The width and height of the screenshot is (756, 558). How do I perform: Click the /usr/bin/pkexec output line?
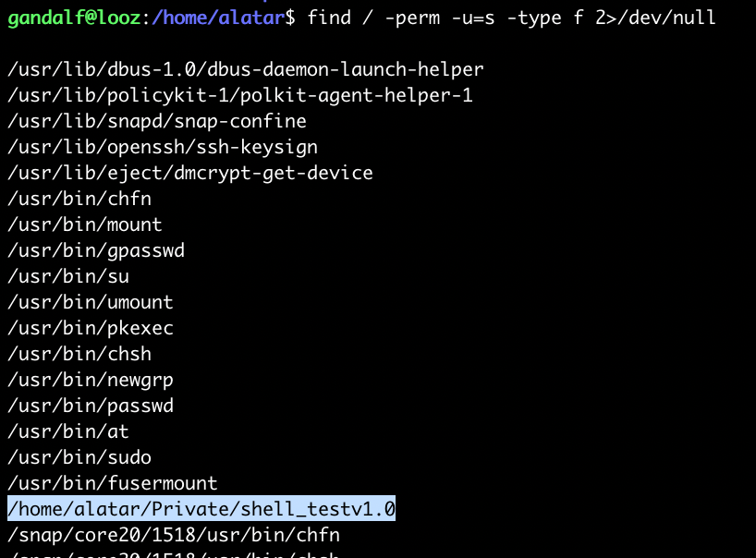click(91, 328)
